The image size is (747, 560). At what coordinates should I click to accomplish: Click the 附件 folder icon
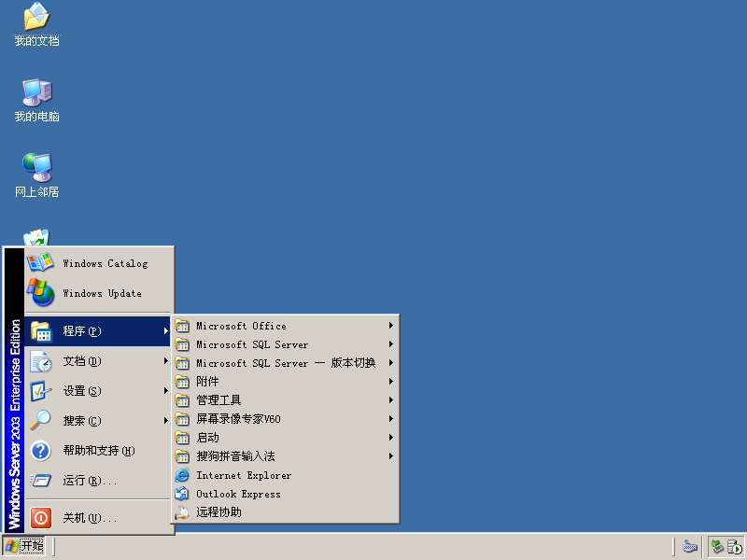point(182,382)
